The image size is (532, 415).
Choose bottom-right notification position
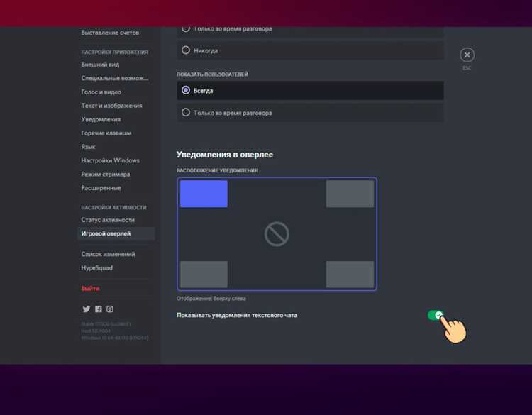[x=350, y=274]
